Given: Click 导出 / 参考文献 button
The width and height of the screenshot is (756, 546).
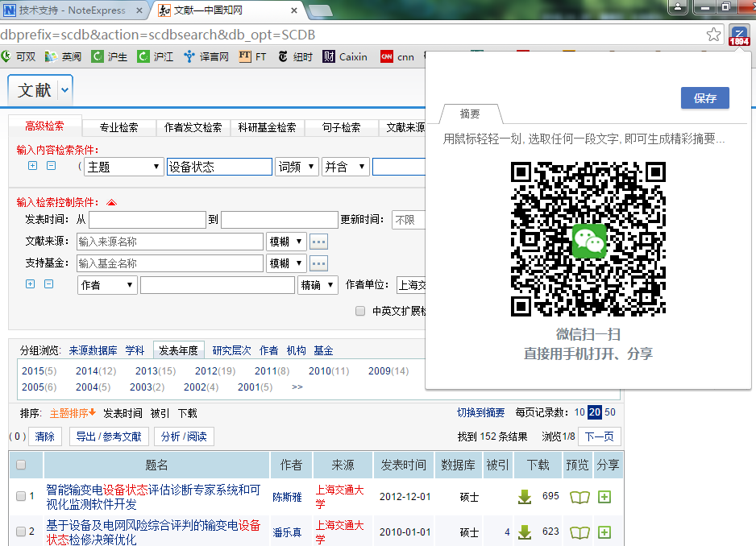Looking at the screenshot, I should (109, 436).
